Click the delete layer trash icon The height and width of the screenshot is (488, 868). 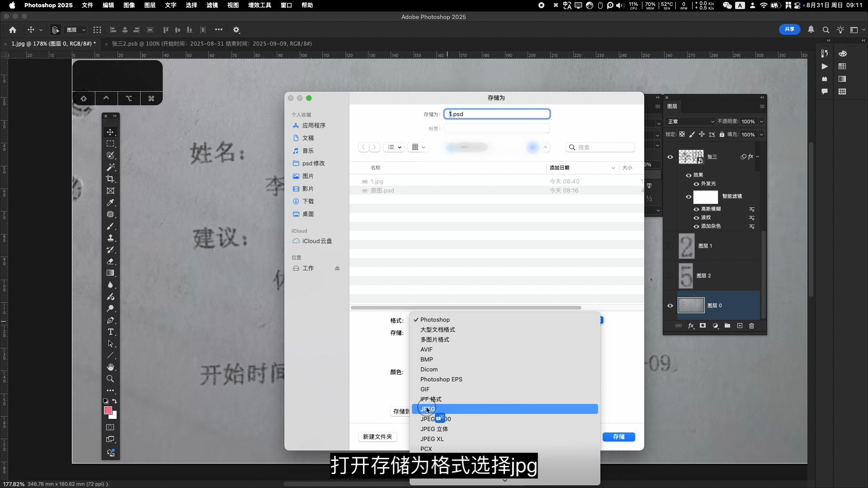point(751,326)
